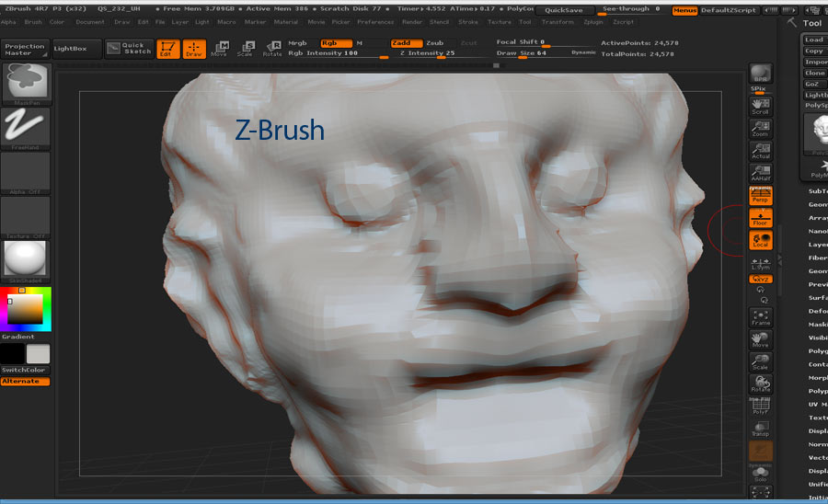Select the Scroll canvas icon

[x=760, y=106]
